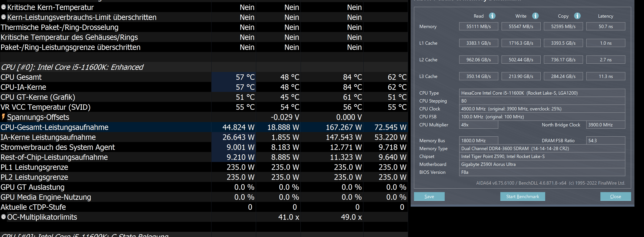Image resolution: width=644 pixels, height=237 pixels.
Task: Click the OC-Multiplikatorlimits row icon
Action: pos(4,217)
